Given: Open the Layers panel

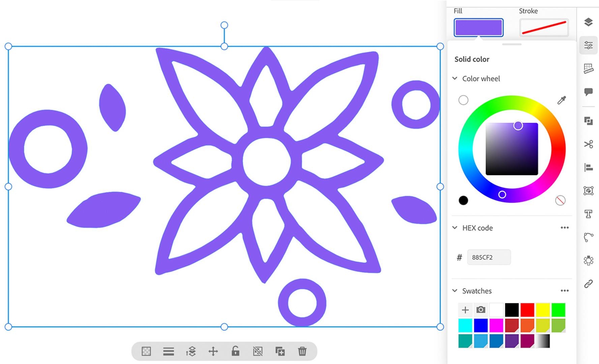Looking at the screenshot, I should pos(588,22).
